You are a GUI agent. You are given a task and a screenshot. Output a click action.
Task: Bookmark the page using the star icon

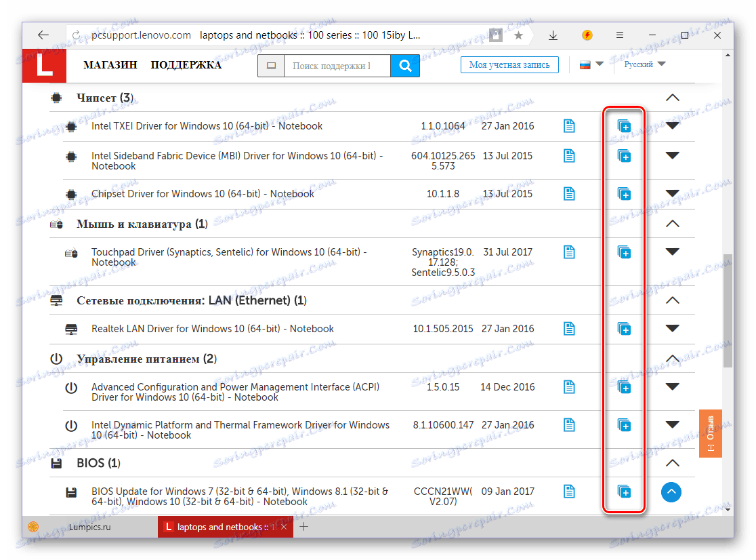[518, 35]
